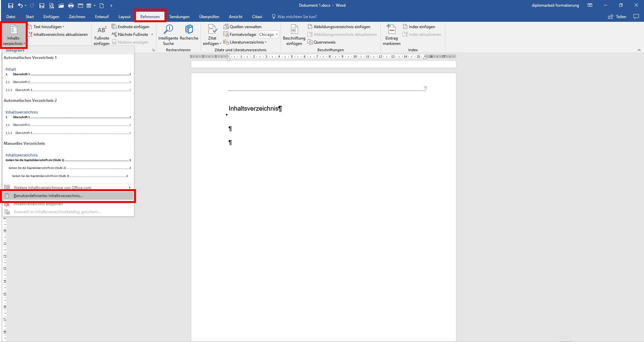Open Querverweis dialog
Image resolution: width=644 pixels, height=342 pixels.
pos(322,42)
